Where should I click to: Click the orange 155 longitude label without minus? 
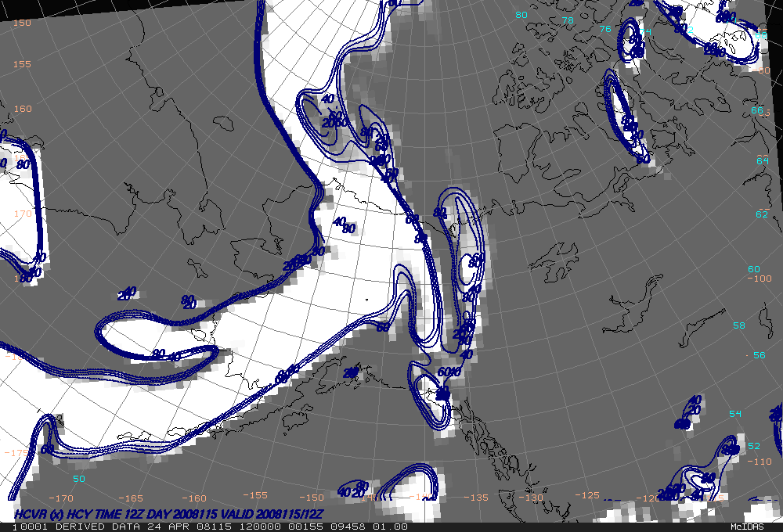[x=22, y=64]
